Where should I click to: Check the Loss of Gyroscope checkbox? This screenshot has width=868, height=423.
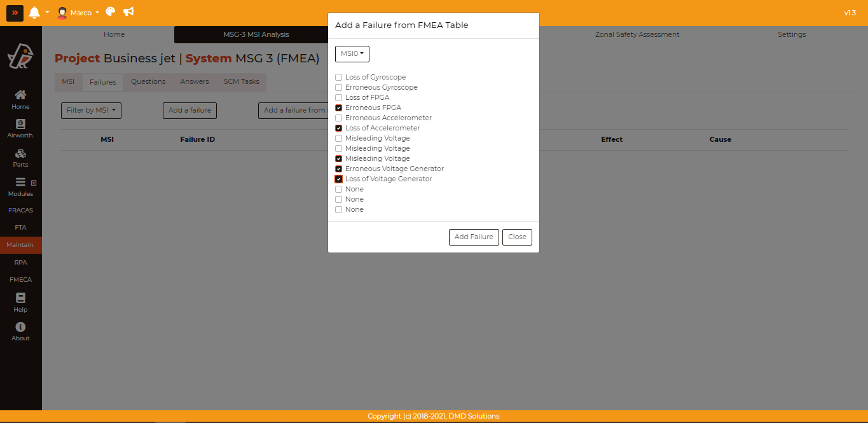(339, 78)
